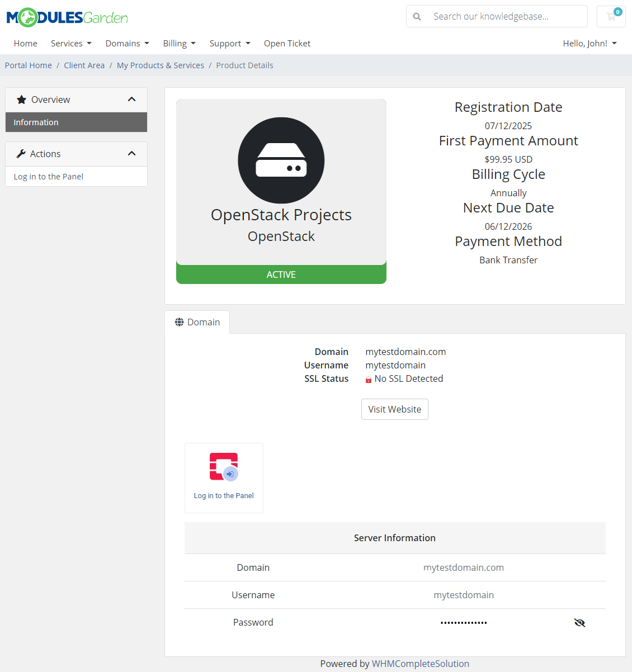Reveal the password using the eye toggle

click(x=579, y=622)
